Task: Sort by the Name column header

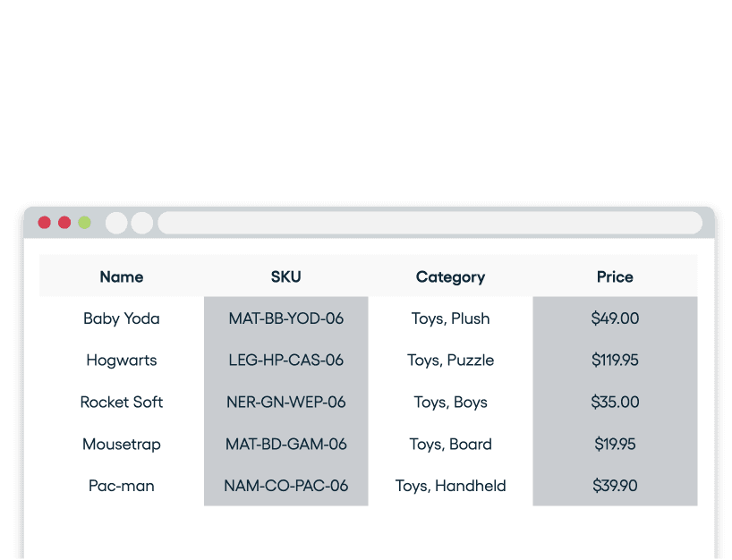Action: 122,277
